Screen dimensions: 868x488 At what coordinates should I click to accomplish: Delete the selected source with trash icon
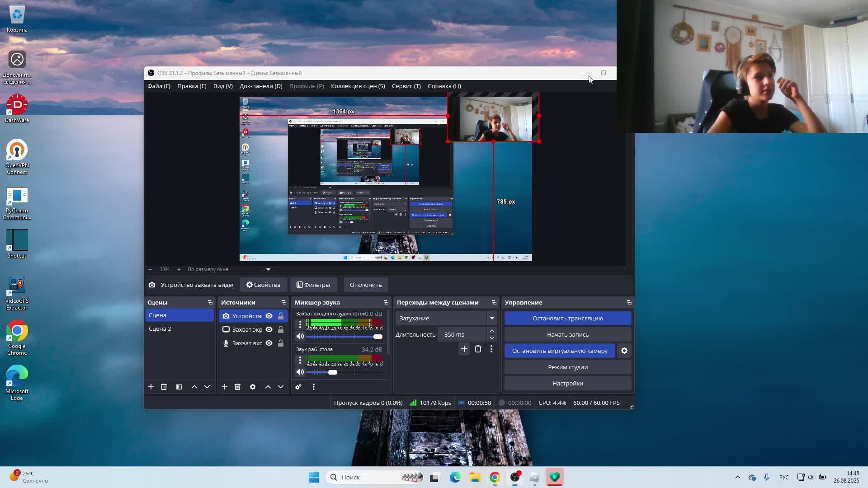237,387
